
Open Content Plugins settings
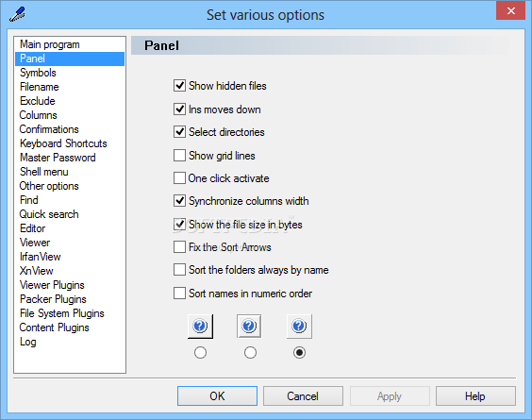pos(70,328)
